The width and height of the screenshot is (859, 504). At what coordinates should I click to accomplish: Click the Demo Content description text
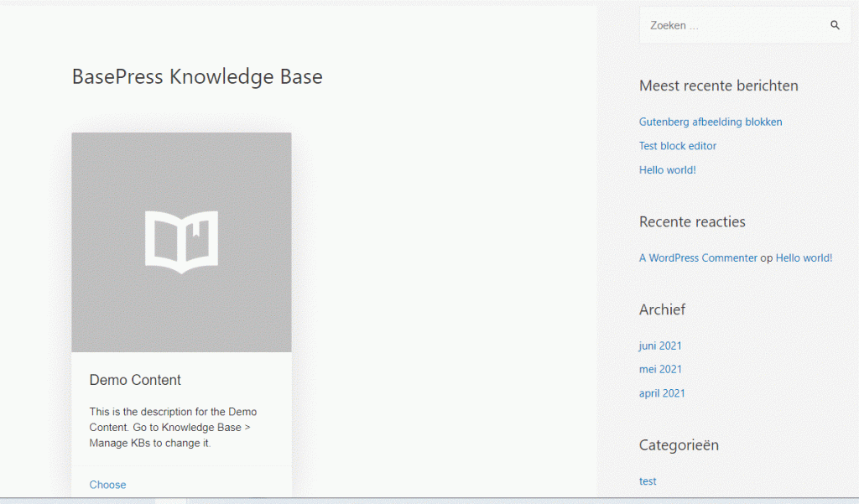[173, 428]
